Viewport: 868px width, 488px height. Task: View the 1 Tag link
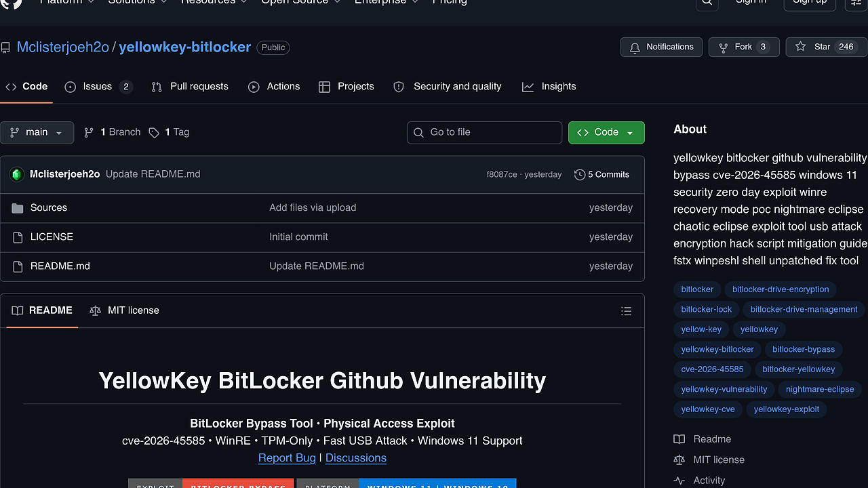point(169,132)
